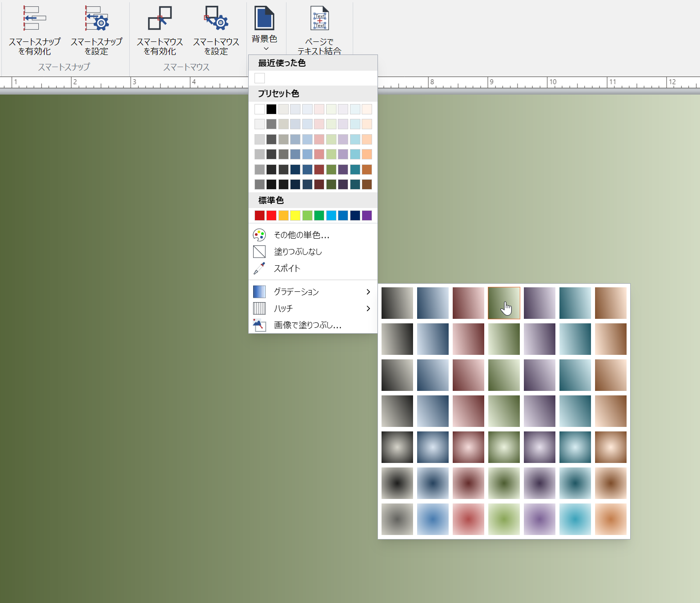
Task: Select teal linear gradient in top row
Action: pos(575,303)
